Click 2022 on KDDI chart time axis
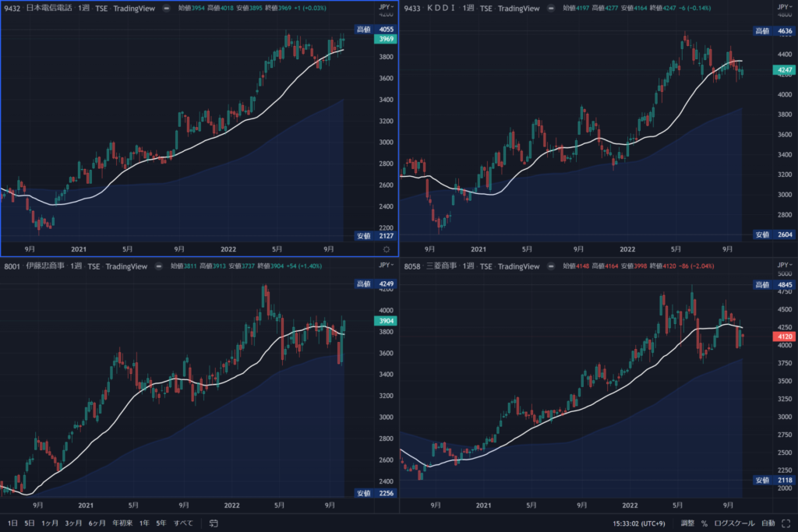Image resolution: width=798 pixels, height=532 pixels. [x=627, y=249]
